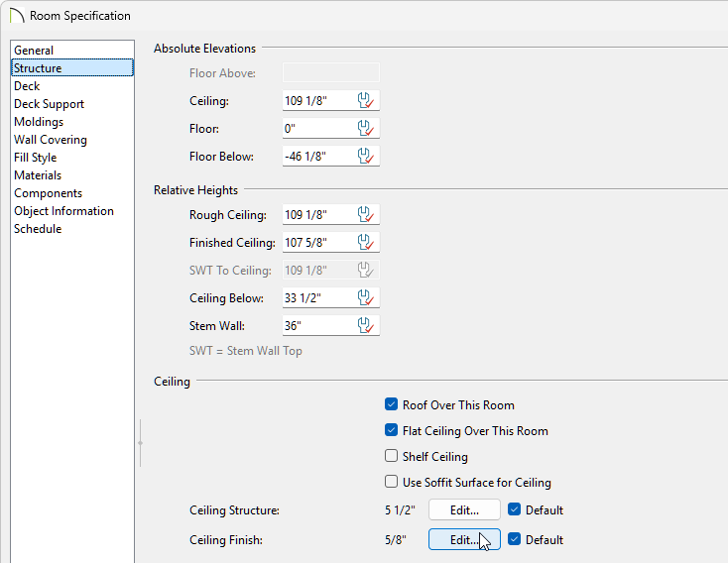Uncheck Roof Over This Room
The height and width of the screenshot is (563, 728).
[391, 404]
